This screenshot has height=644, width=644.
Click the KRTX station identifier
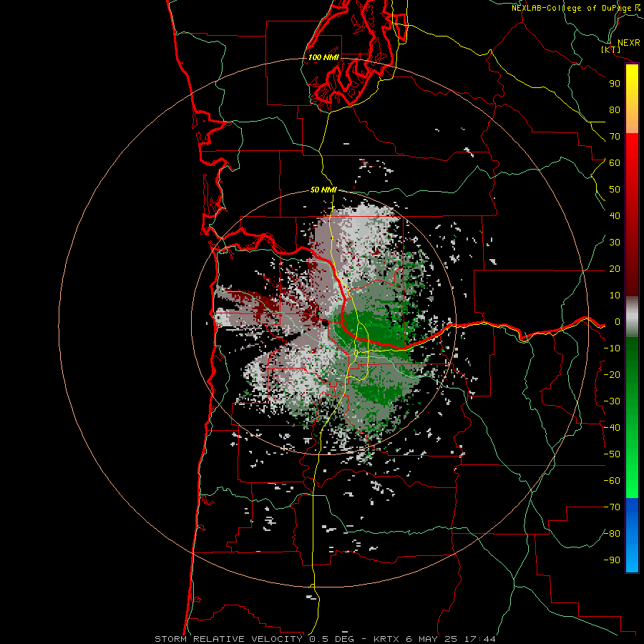(386, 639)
